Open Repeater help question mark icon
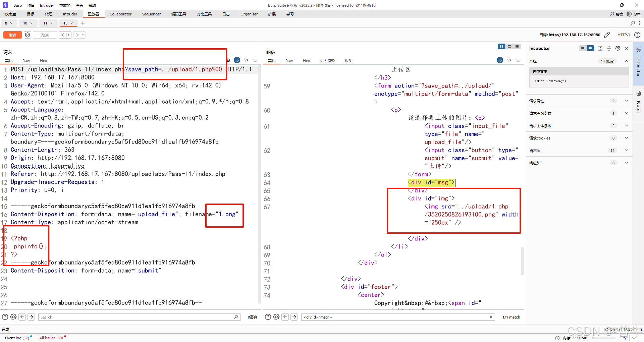The image size is (644, 342). tap(637, 35)
